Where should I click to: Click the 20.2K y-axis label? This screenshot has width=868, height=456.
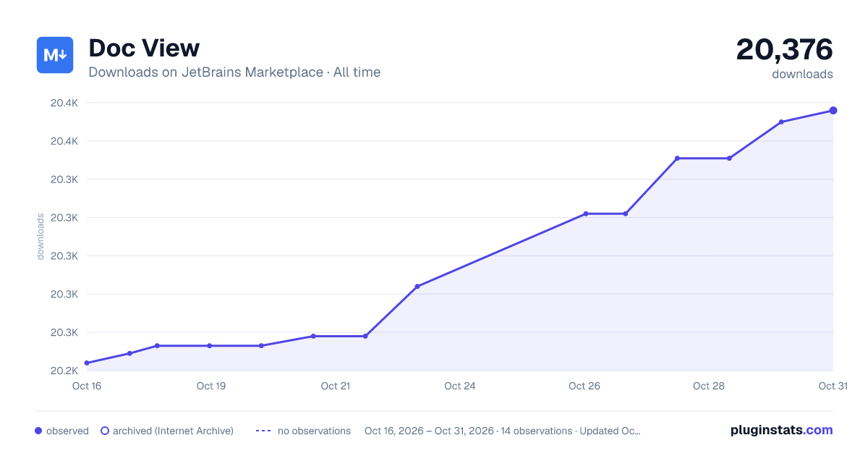(x=64, y=371)
